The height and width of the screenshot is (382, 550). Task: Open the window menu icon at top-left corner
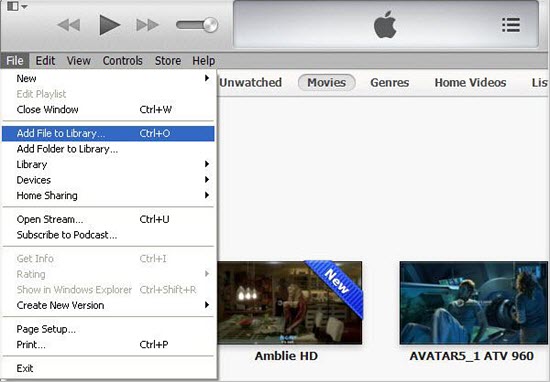coord(16,6)
